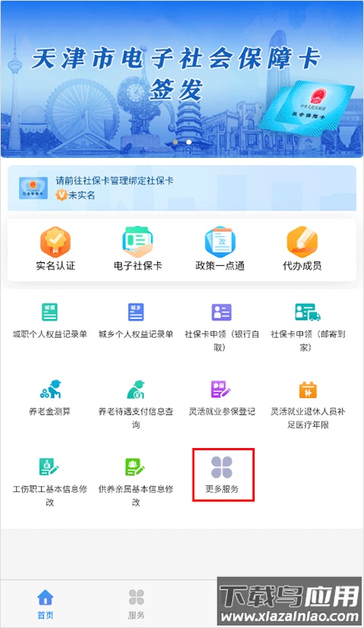Tap 更多服务 four-leaf icon
This screenshot has width=364, height=628.
221,467
